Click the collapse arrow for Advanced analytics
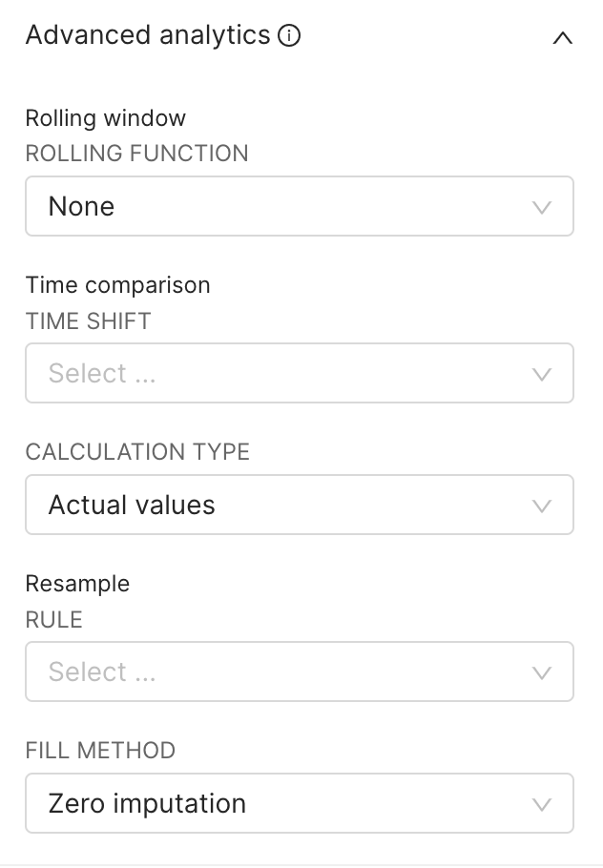 point(563,38)
